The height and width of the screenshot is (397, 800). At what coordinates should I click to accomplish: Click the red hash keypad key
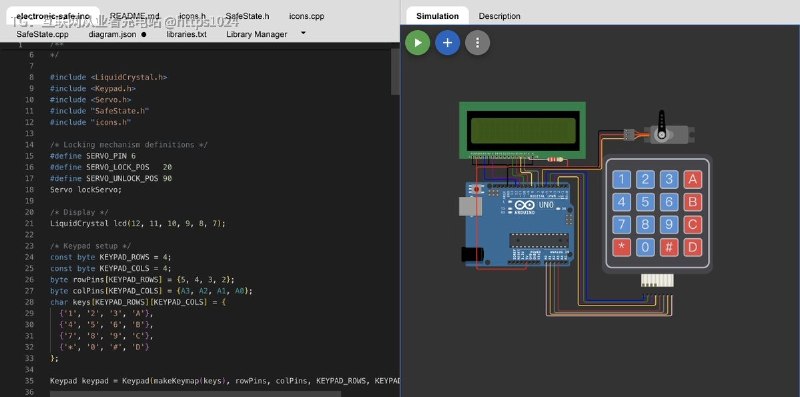pyautogui.click(x=669, y=247)
